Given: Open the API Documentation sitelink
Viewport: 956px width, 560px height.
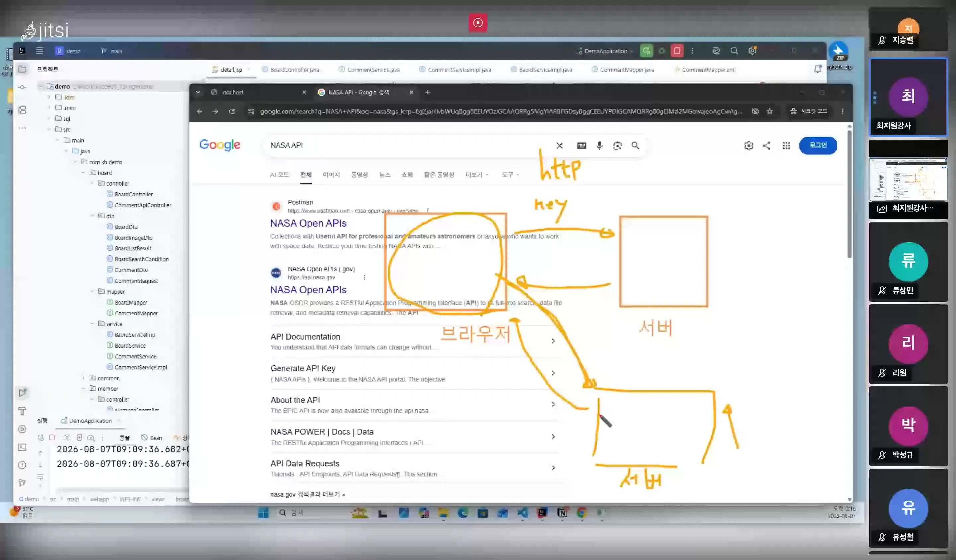Looking at the screenshot, I should [305, 337].
